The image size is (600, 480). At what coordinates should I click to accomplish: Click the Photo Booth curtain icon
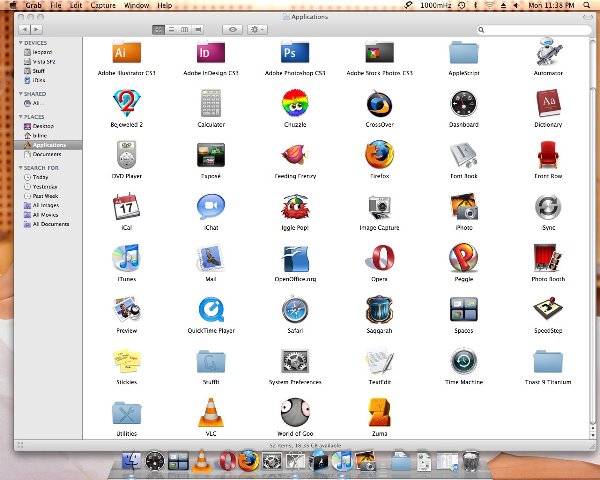[548, 258]
